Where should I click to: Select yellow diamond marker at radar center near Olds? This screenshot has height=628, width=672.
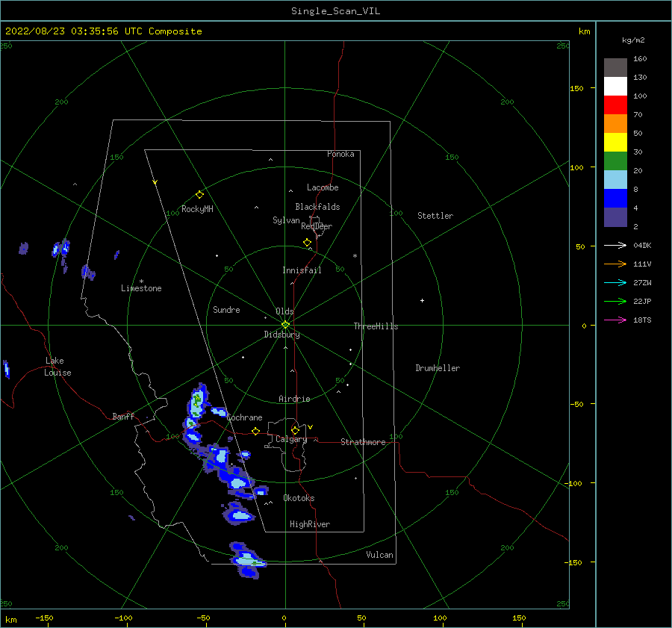pyautogui.click(x=285, y=325)
